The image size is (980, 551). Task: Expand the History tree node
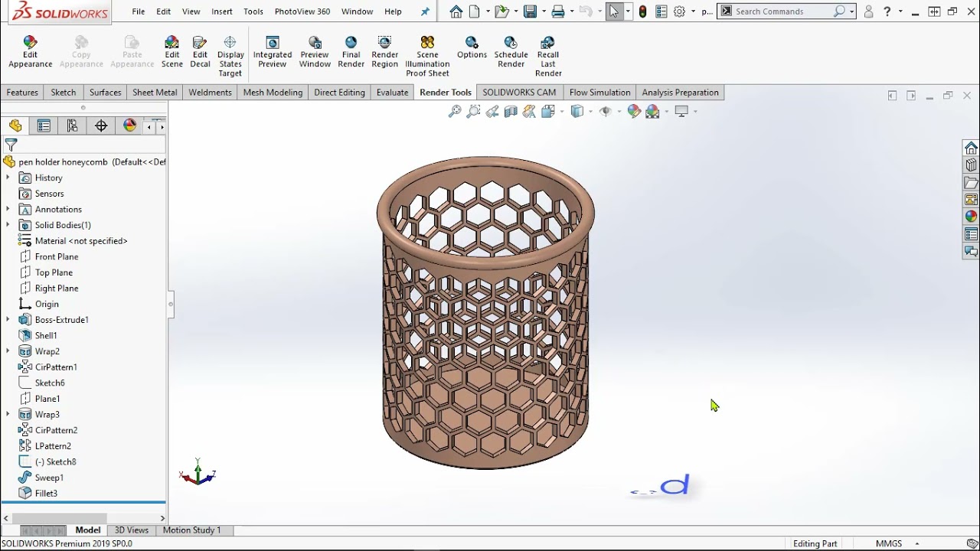click(8, 178)
